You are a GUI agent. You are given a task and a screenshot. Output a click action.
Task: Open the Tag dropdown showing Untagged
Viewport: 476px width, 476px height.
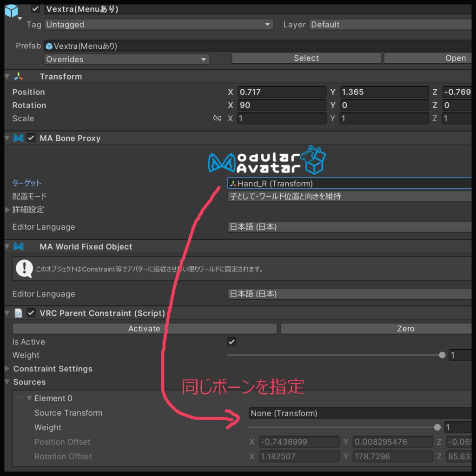pyautogui.click(x=159, y=25)
